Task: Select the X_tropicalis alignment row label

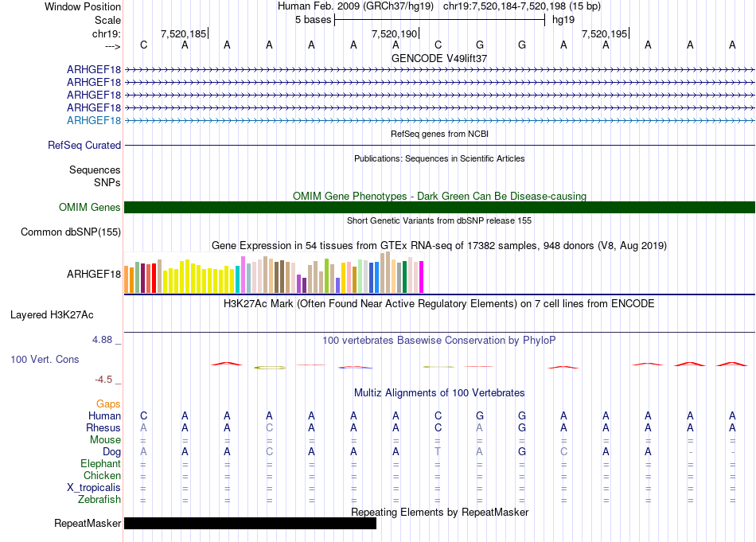Action: [94, 488]
